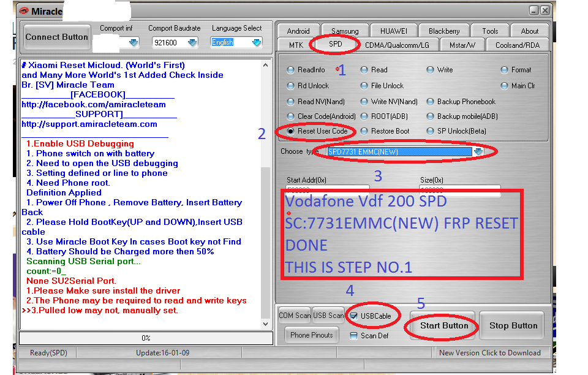Image resolution: width=588 pixels, height=375 pixels.
Task: Select the ReadInfo operation
Action: click(x=291, y=70)
